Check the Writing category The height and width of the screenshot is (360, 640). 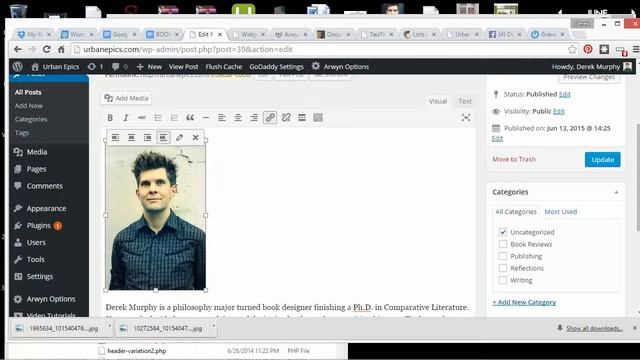click(503, 280)
